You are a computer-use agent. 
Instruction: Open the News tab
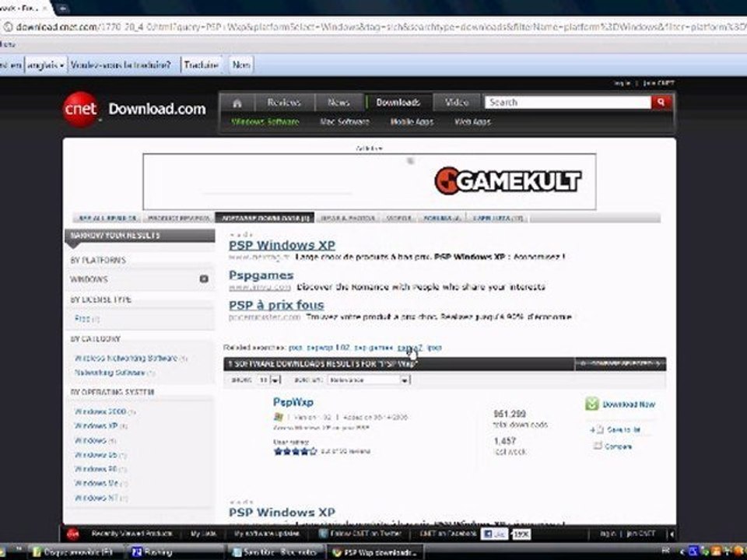(x=338, y=103)
